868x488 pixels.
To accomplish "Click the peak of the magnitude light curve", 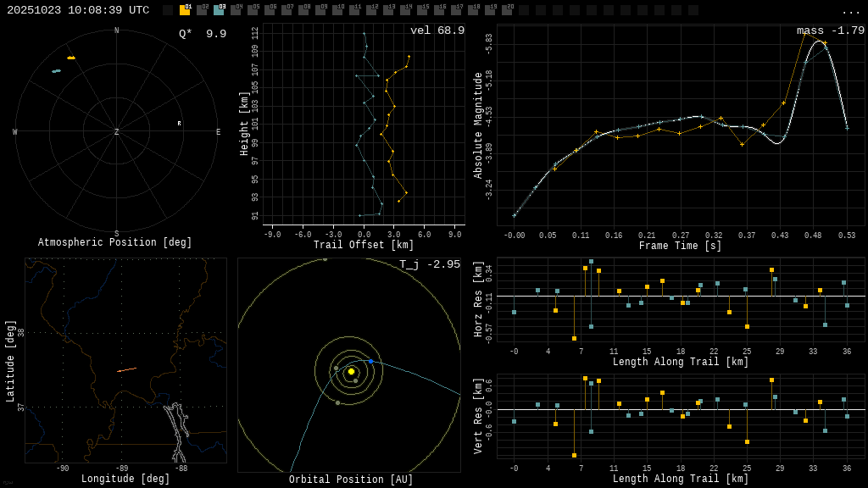I will coord(815,40).
